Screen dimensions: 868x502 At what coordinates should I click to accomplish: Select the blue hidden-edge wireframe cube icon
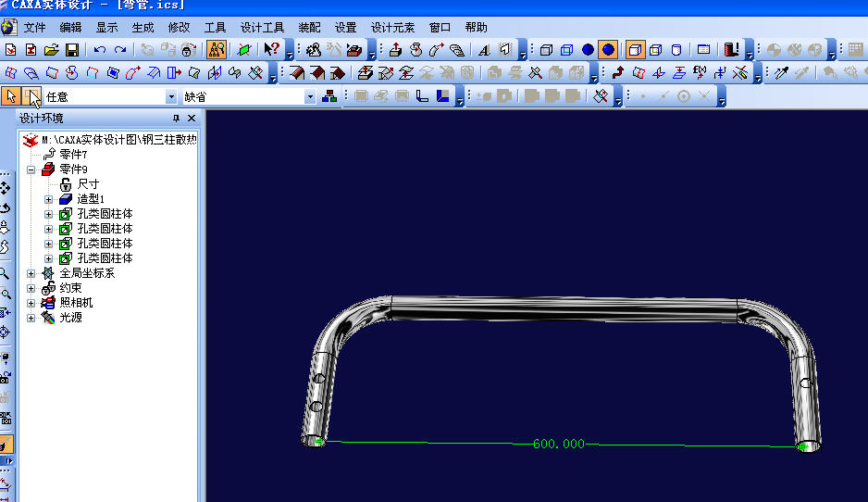click(x=567, y=50)
